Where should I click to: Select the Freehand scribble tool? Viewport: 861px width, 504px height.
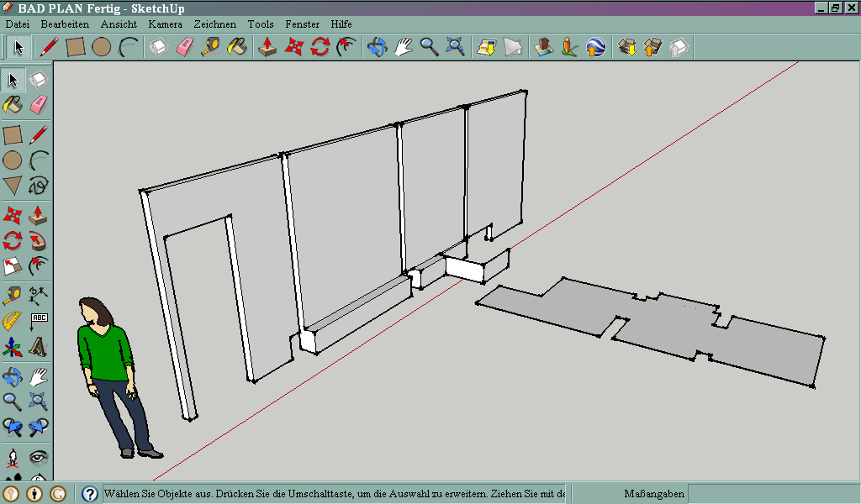pos(38,186)
